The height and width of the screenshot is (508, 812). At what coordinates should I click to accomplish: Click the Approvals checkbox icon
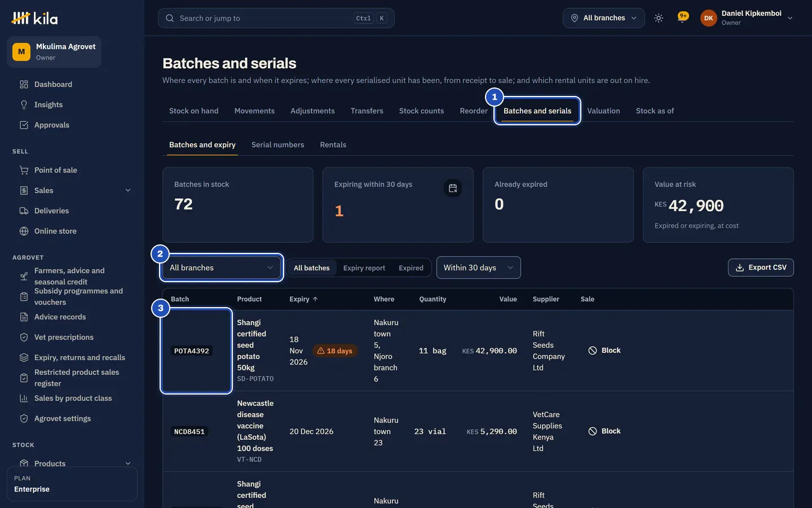pos(24,125)
